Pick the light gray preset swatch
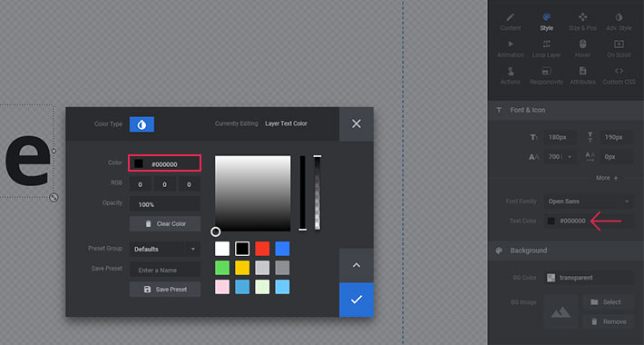Image resolution: width=644 pixels, height=345 pixels. (x=262, y=268)
